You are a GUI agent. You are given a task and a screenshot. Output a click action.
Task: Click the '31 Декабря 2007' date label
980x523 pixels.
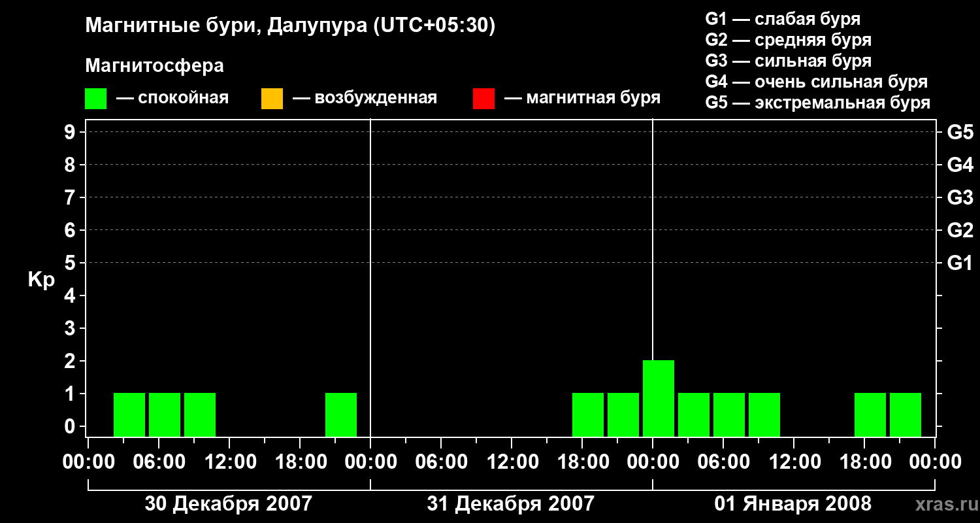(511, 503)
